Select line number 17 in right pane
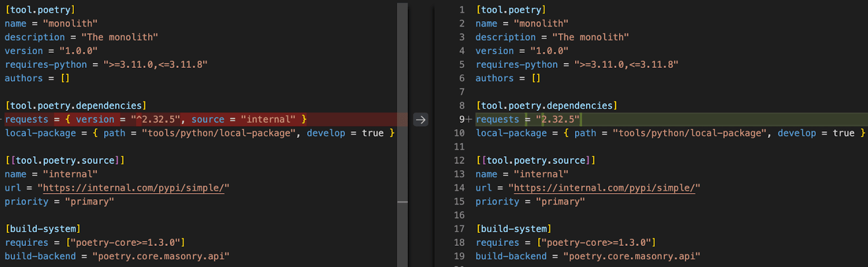868x267 pixels. 459,229
